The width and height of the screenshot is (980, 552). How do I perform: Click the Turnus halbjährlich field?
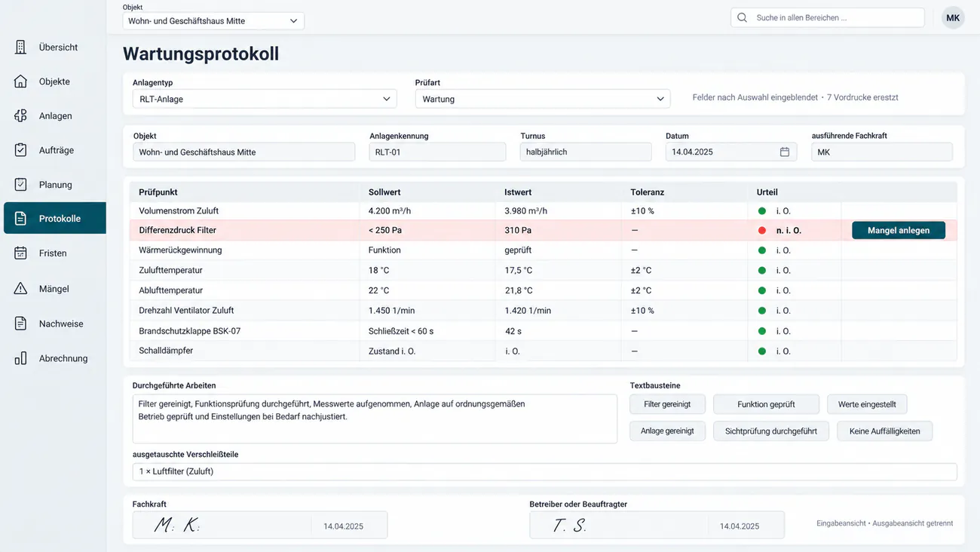click(x=586, y=152)
